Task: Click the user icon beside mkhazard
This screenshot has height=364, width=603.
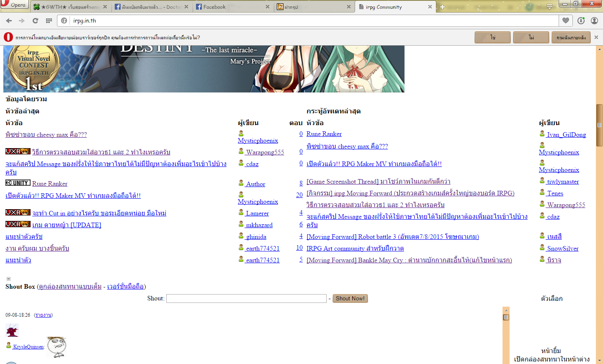Action: click(241, 224)
